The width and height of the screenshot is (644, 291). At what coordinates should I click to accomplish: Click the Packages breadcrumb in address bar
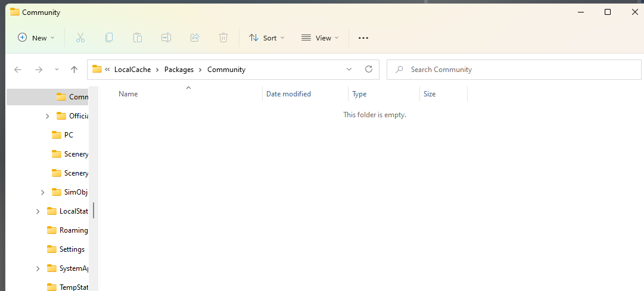pos(179,70)
